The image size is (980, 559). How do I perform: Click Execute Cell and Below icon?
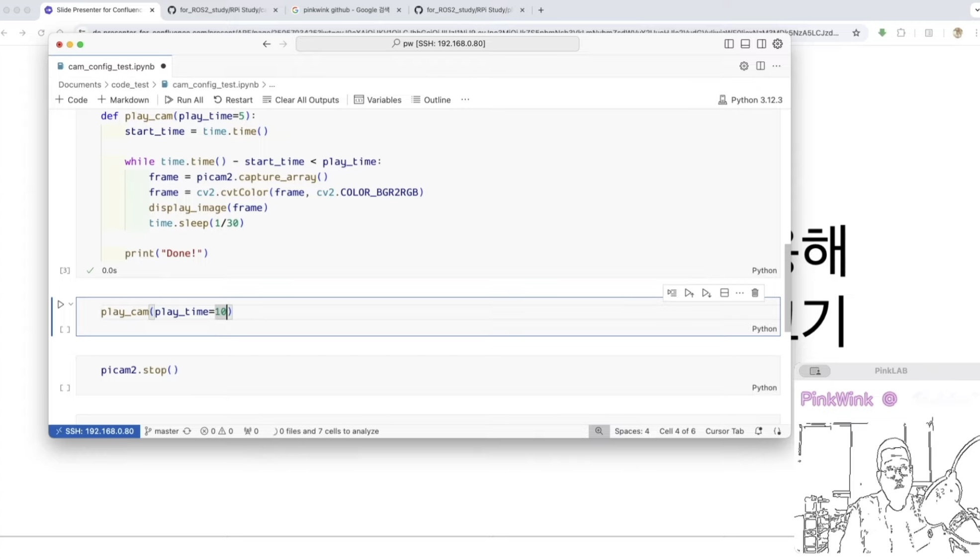[x=707, y=293]
